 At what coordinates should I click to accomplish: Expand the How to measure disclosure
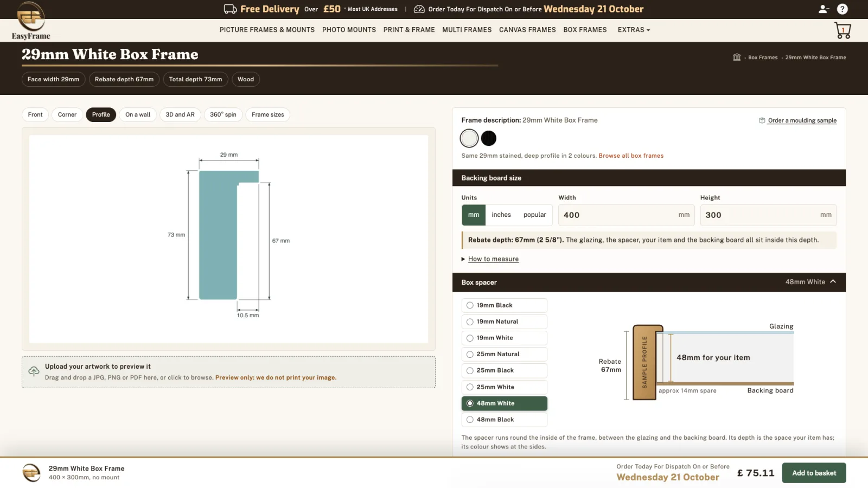[x=490, y=259]
